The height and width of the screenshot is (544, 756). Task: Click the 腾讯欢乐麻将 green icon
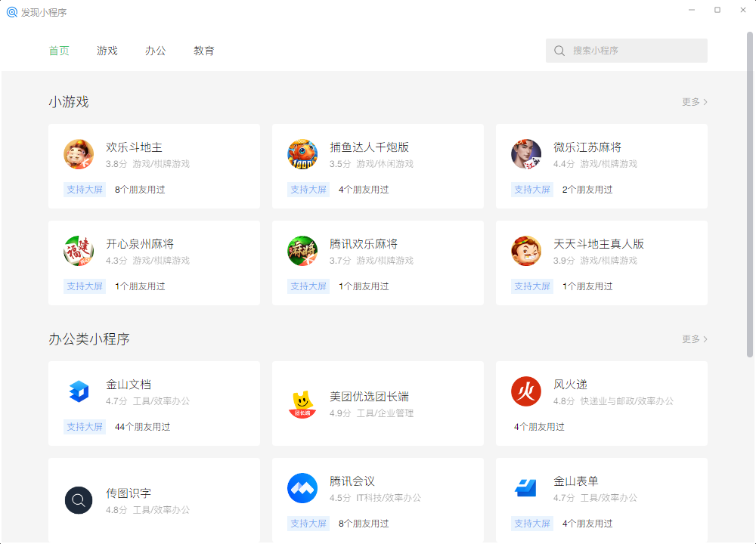pos(302,251)
